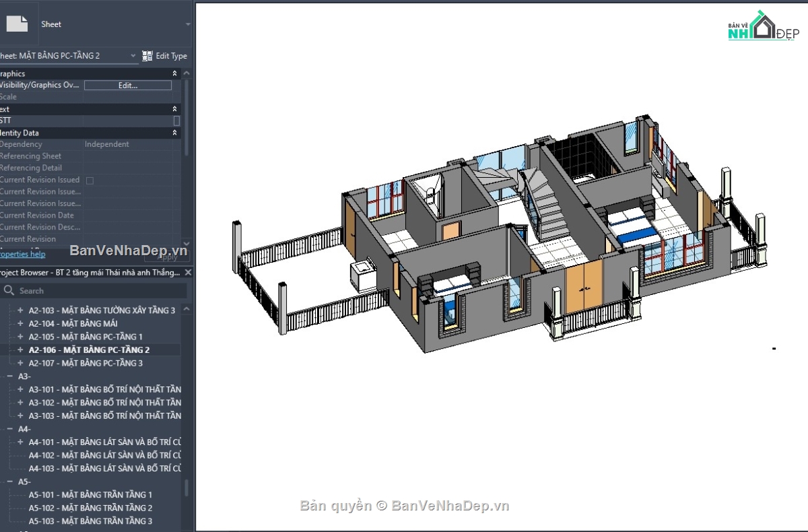Screen dimensions: 808x532
Task: Click the Sheet type thumbnail icon
Action: [x=17, y=23]
